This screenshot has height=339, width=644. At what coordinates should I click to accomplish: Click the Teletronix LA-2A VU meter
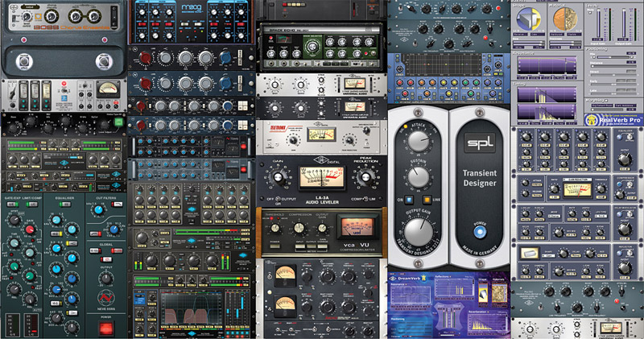click(321, 134)
